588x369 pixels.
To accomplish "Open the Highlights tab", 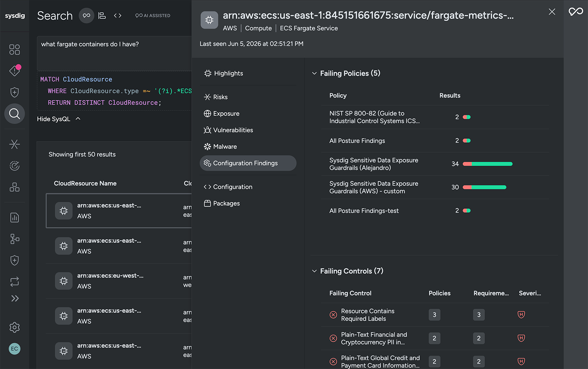I will click(248, 73).
